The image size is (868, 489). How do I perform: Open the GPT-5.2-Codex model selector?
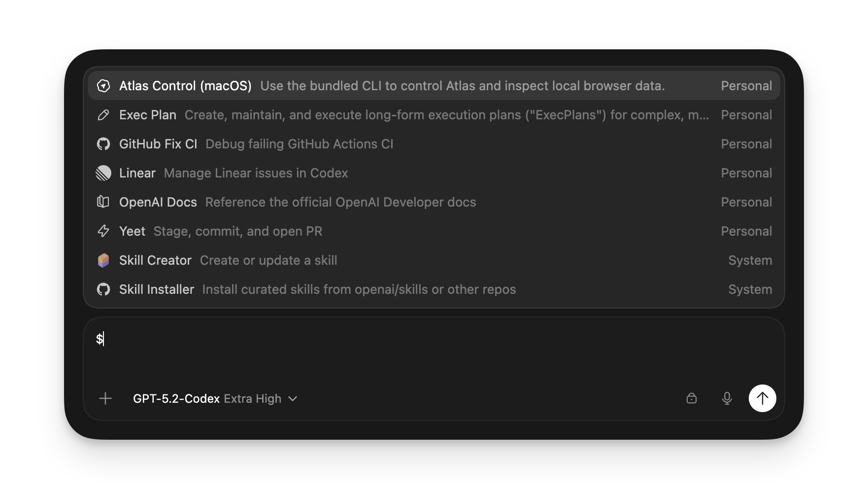click(177, 398)
